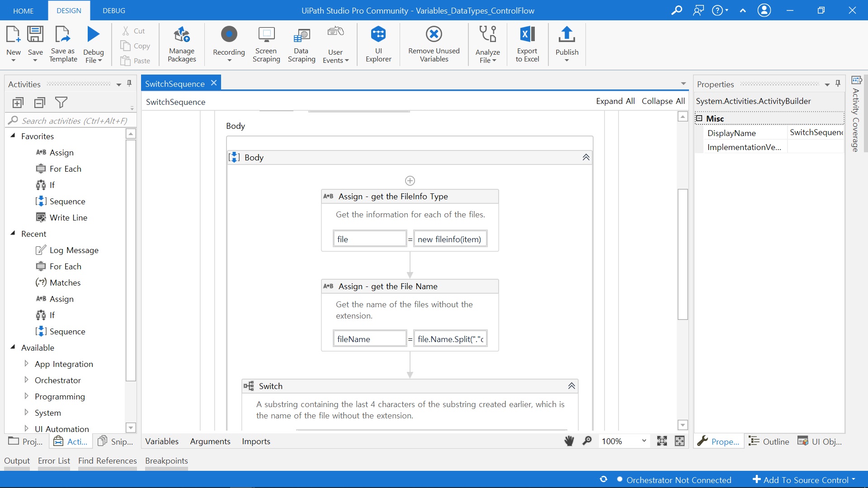The height and width of the screenshot is (488, 868).
Task: Click filter icon in Activities panel
Action: [x=61, y=103]
